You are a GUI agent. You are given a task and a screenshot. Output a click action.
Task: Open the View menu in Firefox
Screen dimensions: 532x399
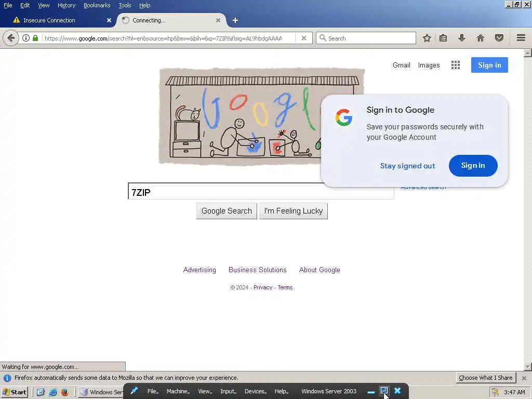(x=44, y=5)
